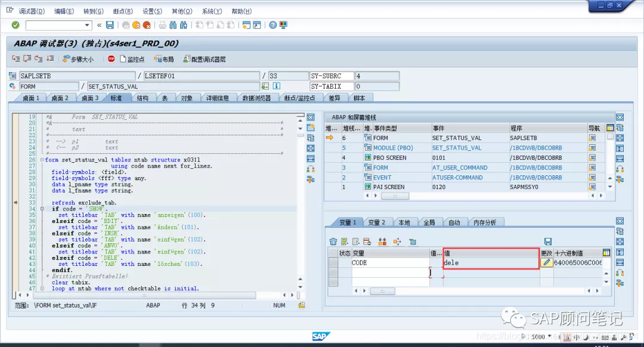The height and width of the screenshot is (347, 644).
Task: Click the binoculars Find icon
Action: (173, 25)
